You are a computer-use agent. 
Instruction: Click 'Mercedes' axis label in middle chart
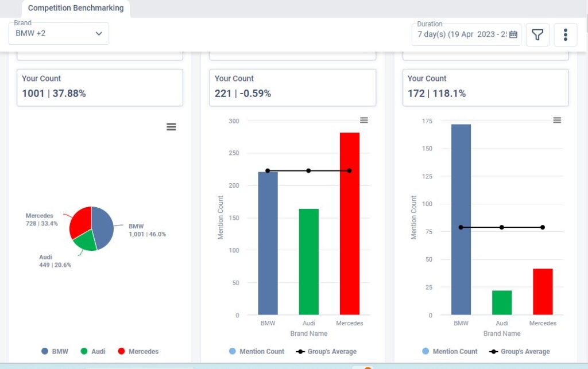point(350,323)
